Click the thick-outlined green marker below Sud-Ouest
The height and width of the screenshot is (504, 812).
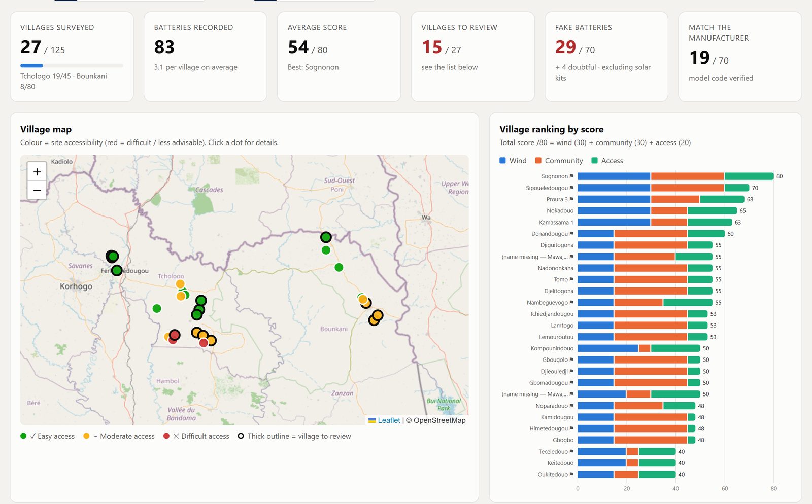pyautogui.click(x=326, y=237)
